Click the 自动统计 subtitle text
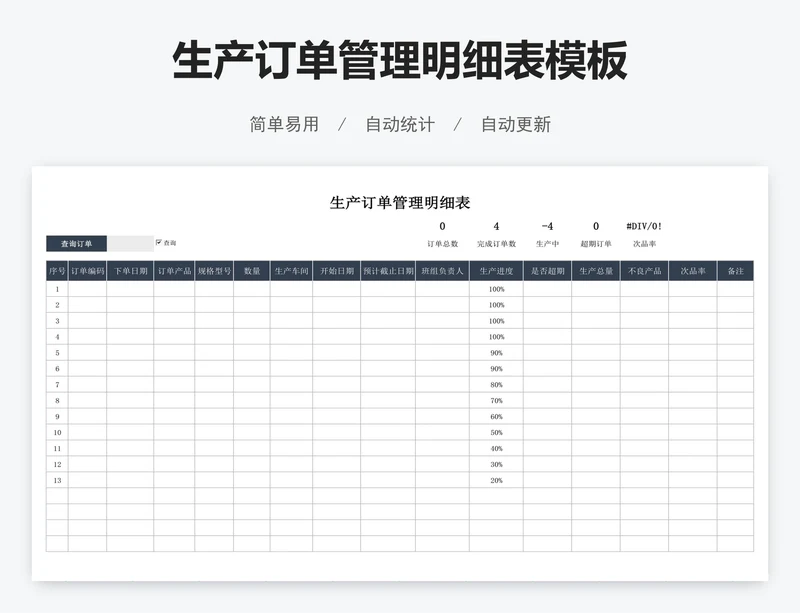The image size is (800, 613). [x=400, y=124]
